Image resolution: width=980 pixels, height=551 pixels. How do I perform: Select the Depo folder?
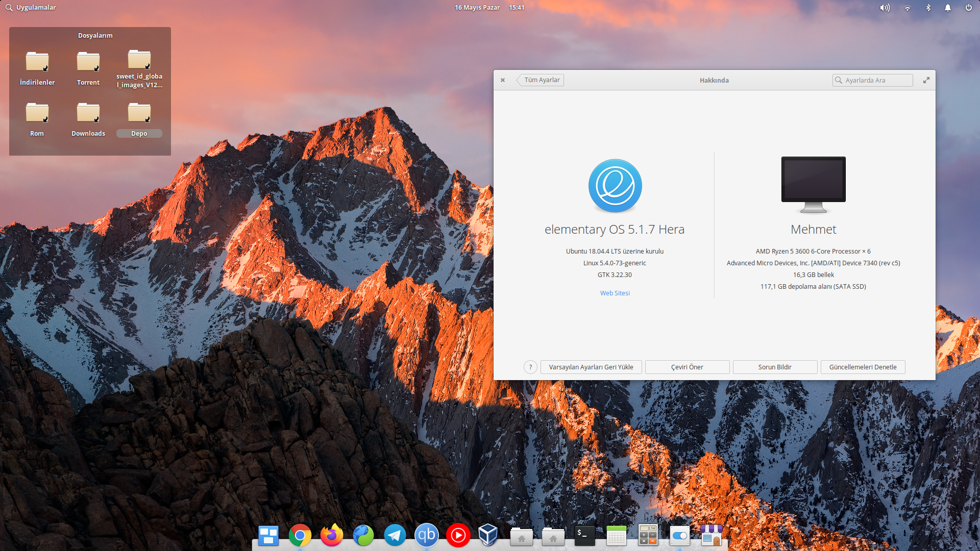coord(139,119)
